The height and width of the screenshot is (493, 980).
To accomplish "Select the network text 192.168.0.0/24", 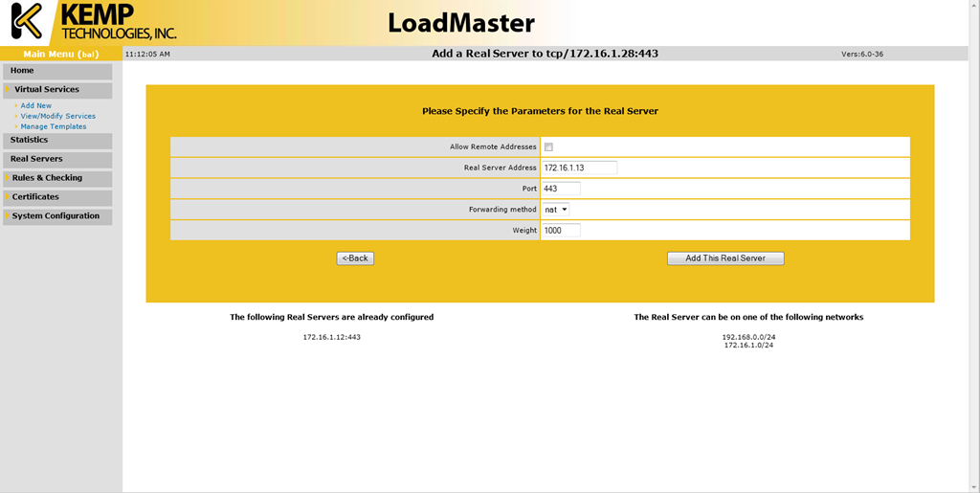I will pos(748,337).
